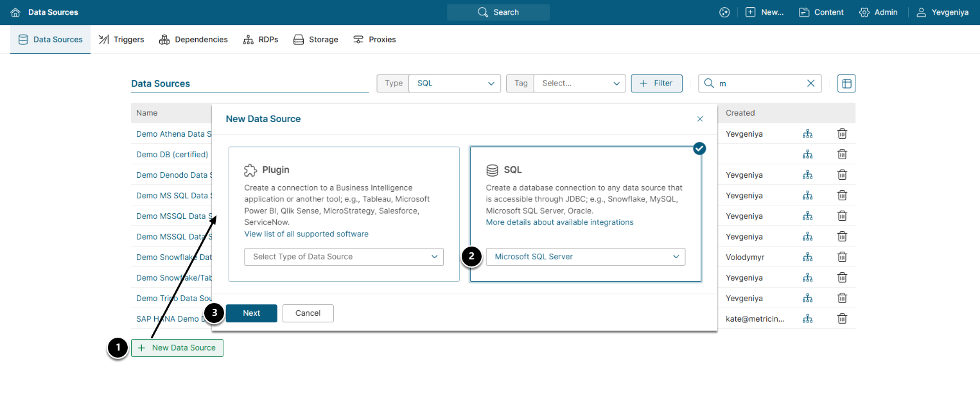Clear the search field with X icon
980x400 pixels.
[x=810, y=83]
